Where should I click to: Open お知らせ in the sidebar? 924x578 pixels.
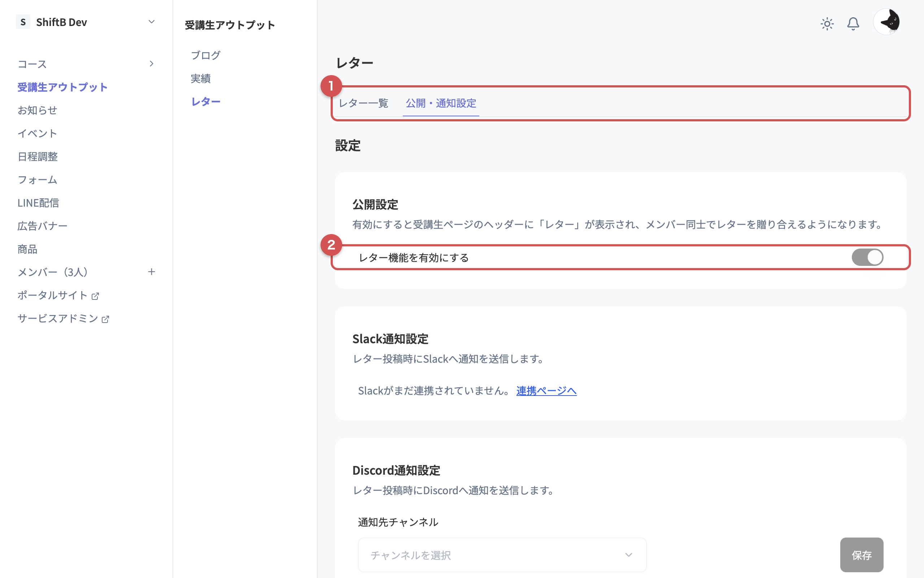point(38,111)
